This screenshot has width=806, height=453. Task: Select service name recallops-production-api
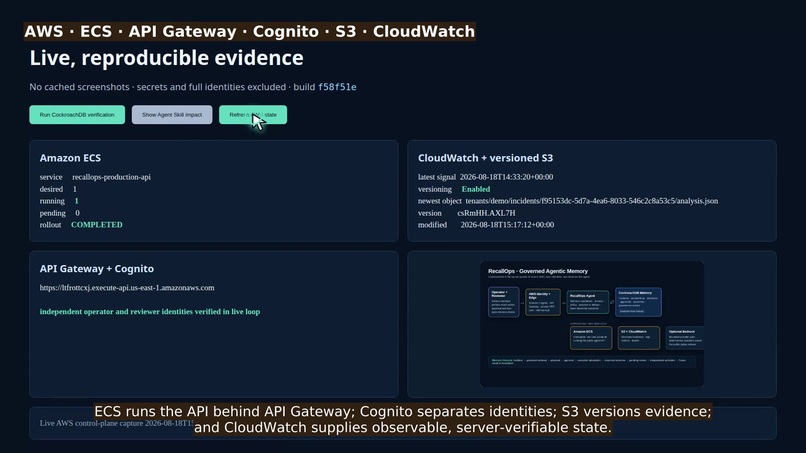112,177
